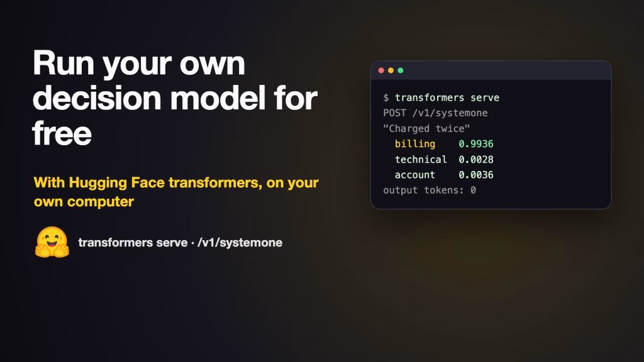Viewport: 644px width, 362px height.
Task: Click the red close dot in terminal window
Action: click(x=381, y=70)
